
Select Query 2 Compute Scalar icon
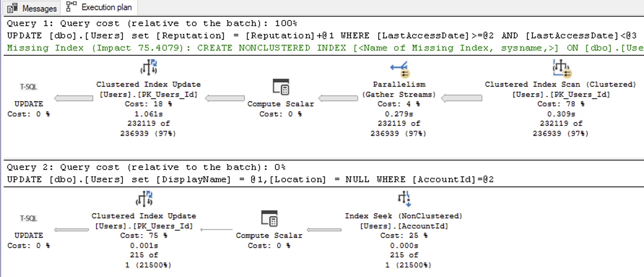click(x=269, y=219)
